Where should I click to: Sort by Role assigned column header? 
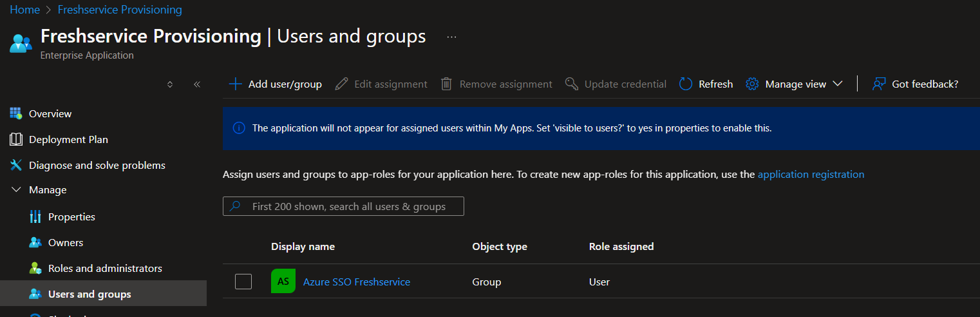click(x=621, y=246)
